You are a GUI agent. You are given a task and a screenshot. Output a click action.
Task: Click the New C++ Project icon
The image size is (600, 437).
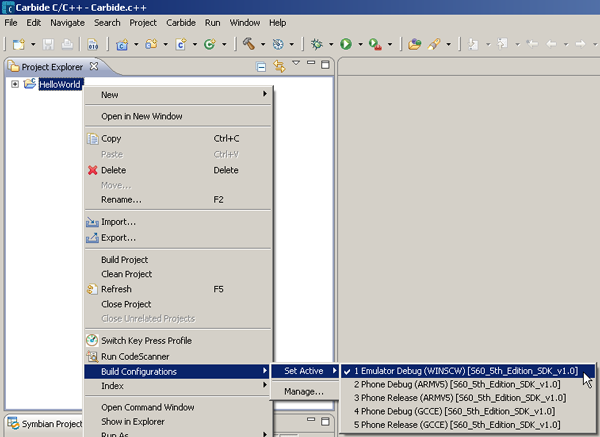coord(122,44)
